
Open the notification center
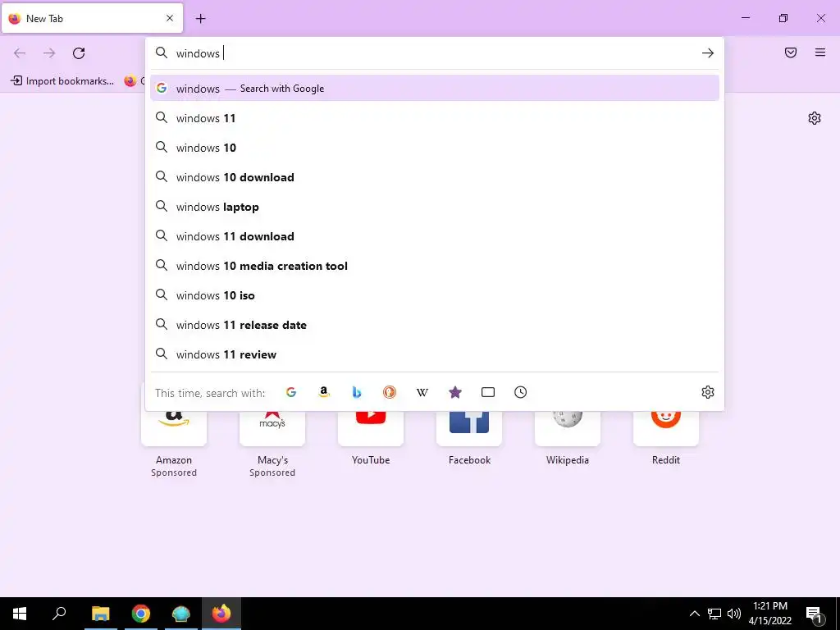815,614
